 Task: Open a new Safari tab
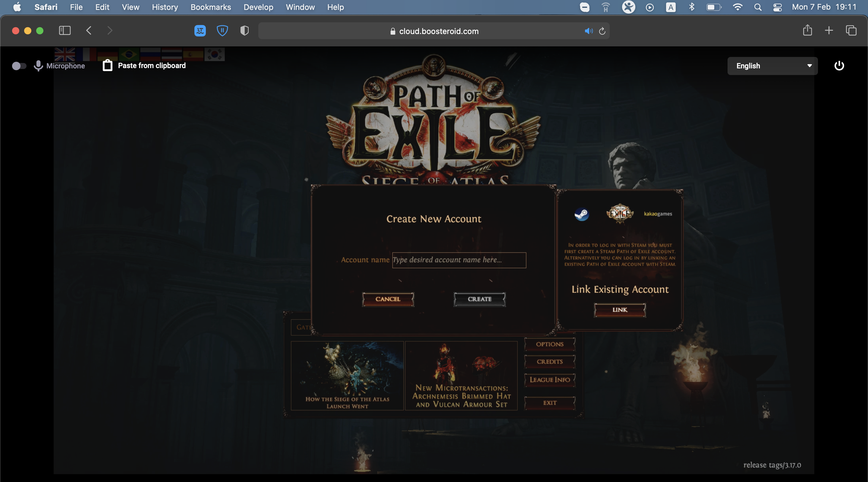(829, 31)
